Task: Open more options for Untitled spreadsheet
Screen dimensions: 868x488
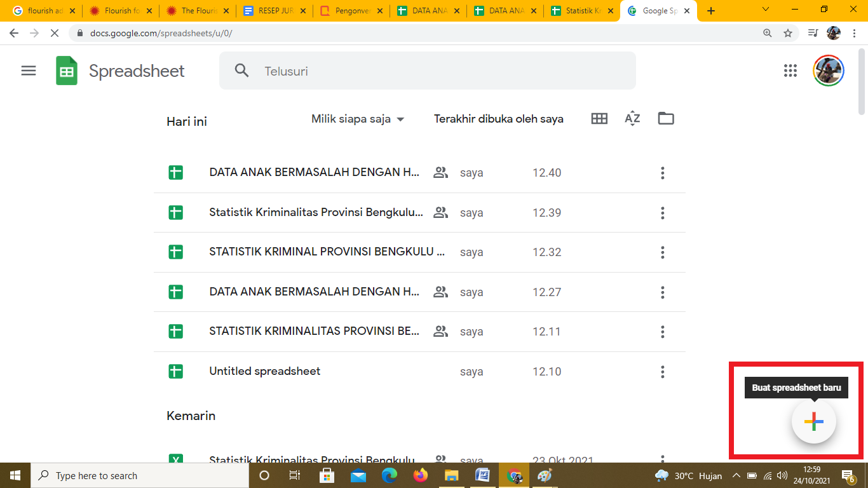Action: 662,372
